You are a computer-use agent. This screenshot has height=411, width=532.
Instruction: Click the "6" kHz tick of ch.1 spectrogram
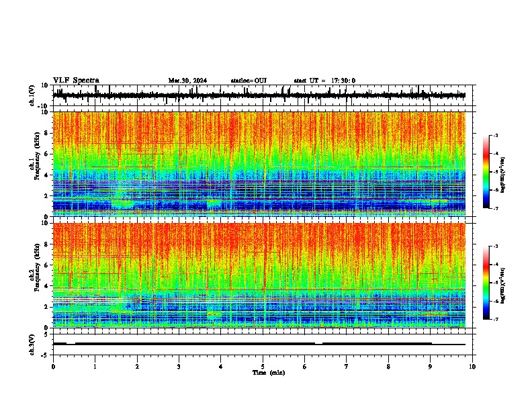pyautogui.click(x=46, y=154)
